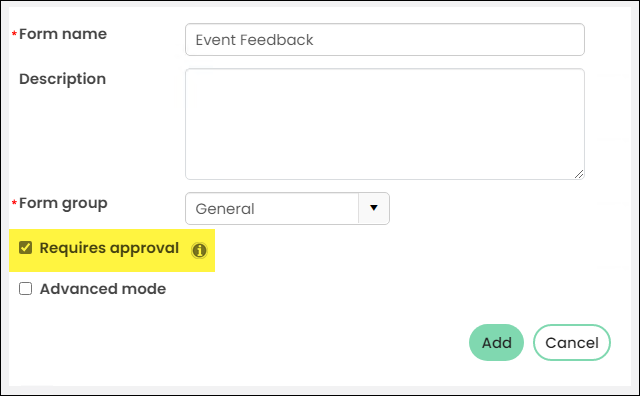
Task: Click the Form group label
Action: point(63,203)
